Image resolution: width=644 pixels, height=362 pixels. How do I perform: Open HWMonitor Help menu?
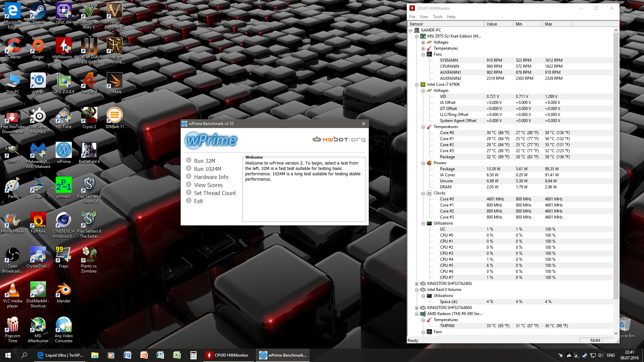coord(451,17)
